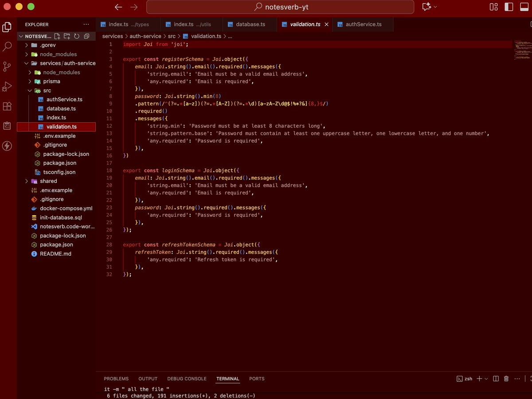Screen dimensions: 532x399
Task: Click line number 18 in the gutter
Action: tap(109, 170)
